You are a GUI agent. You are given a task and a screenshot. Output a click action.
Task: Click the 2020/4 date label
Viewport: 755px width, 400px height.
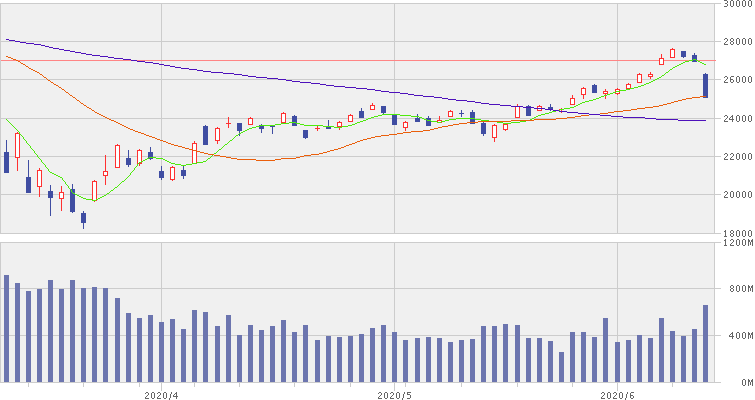pos(161,393)
